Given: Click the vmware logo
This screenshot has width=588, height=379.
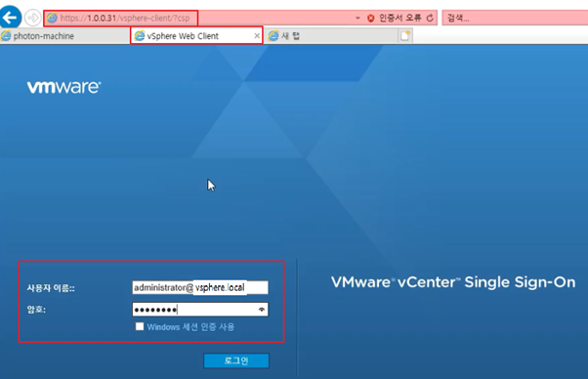Looking at the screenshot, I should point(63,87).
